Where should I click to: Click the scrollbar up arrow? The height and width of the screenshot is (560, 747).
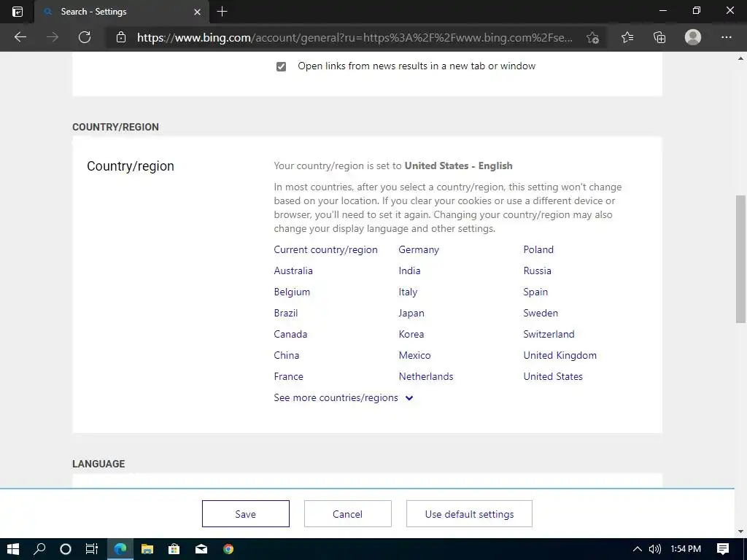pos(740,58)
